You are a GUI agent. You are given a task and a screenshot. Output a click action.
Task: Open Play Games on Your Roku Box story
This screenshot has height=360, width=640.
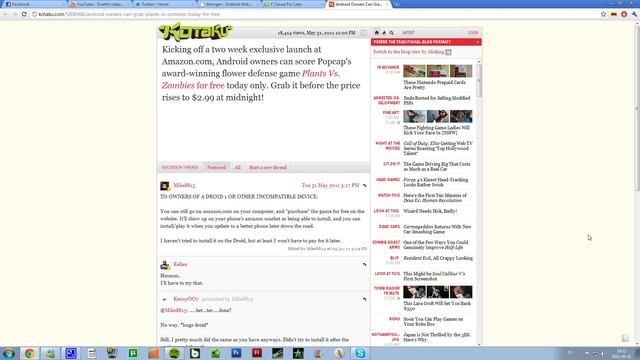(433, 322)
